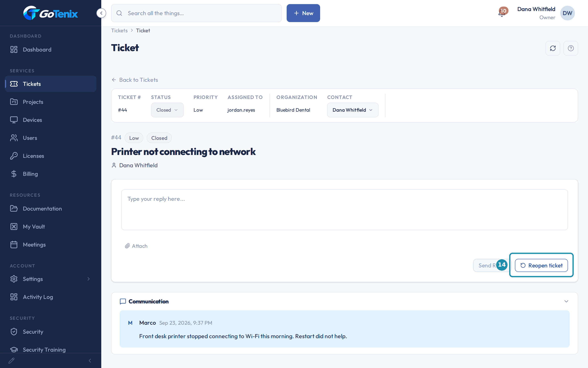Open the help question mark icon
This screenshot has height=368, width=588.
point(571,48)
